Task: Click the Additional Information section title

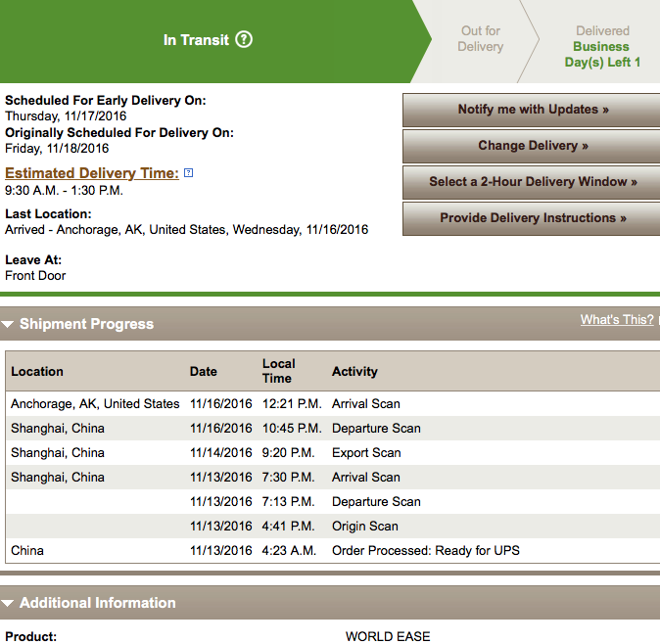Action: pos(98,603)
